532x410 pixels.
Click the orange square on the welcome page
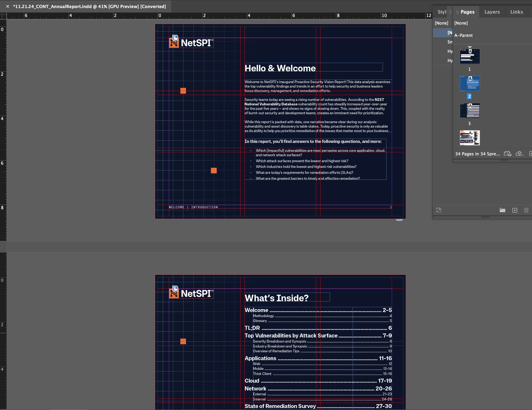coord(183,91)
